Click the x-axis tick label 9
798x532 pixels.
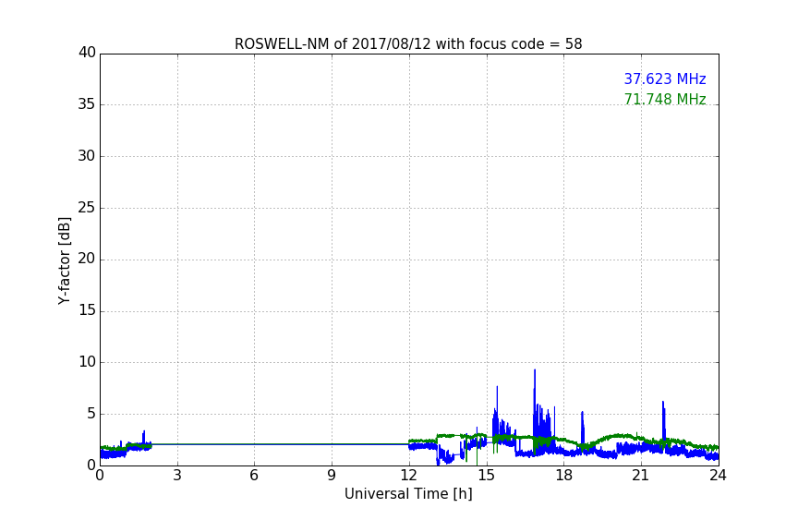(332, 476)
